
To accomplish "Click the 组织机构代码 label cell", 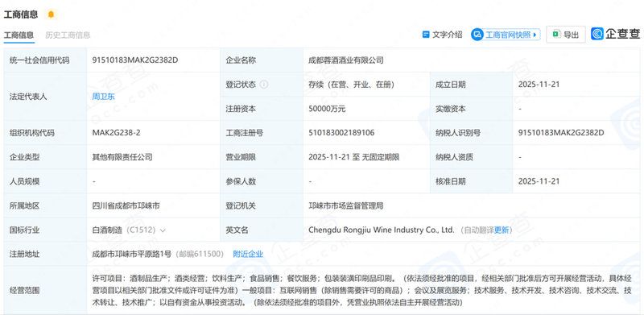I will pos(45,133).
